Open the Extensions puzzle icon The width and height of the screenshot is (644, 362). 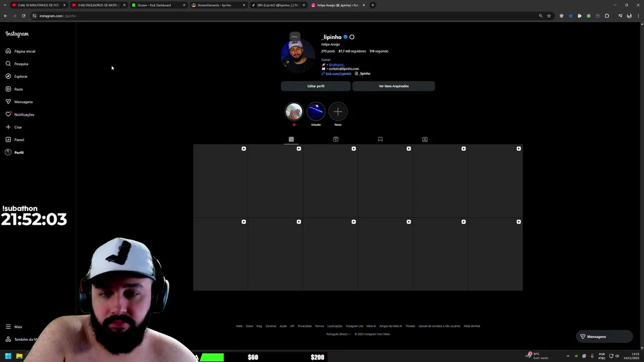click(x=607, y=16)
